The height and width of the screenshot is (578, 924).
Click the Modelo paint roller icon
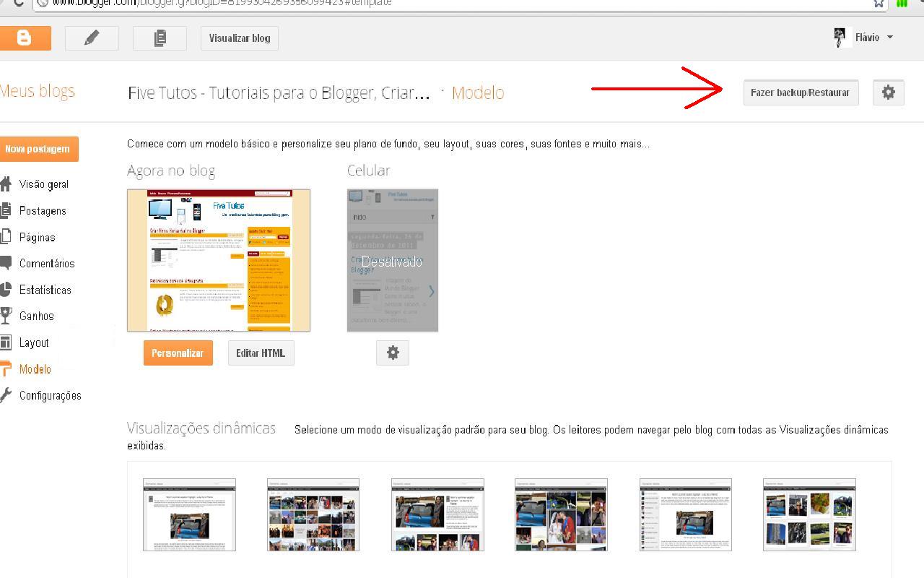tap(6, 368)
